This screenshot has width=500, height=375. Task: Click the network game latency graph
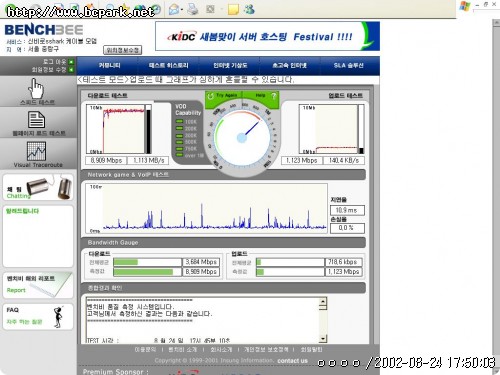tap(206, 208)
